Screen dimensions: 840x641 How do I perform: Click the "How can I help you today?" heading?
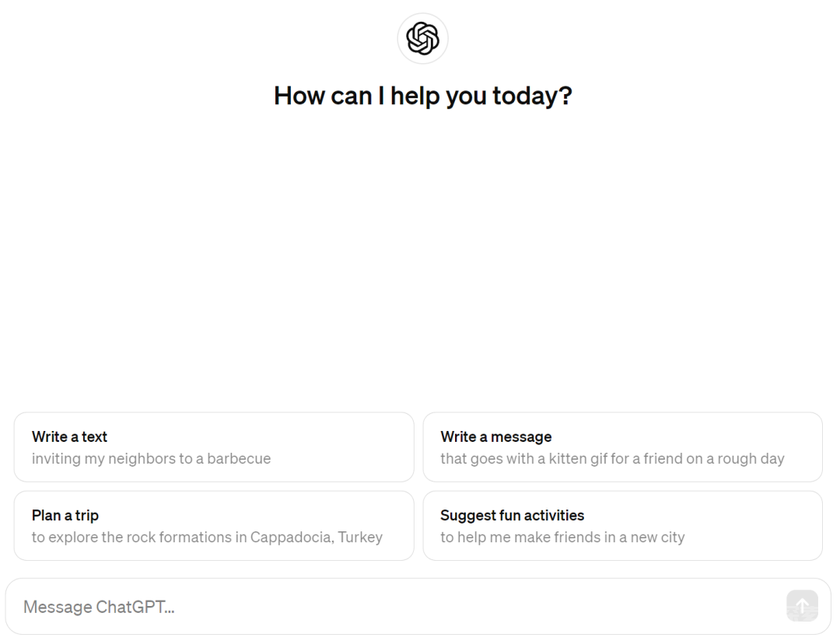(422, 96)
